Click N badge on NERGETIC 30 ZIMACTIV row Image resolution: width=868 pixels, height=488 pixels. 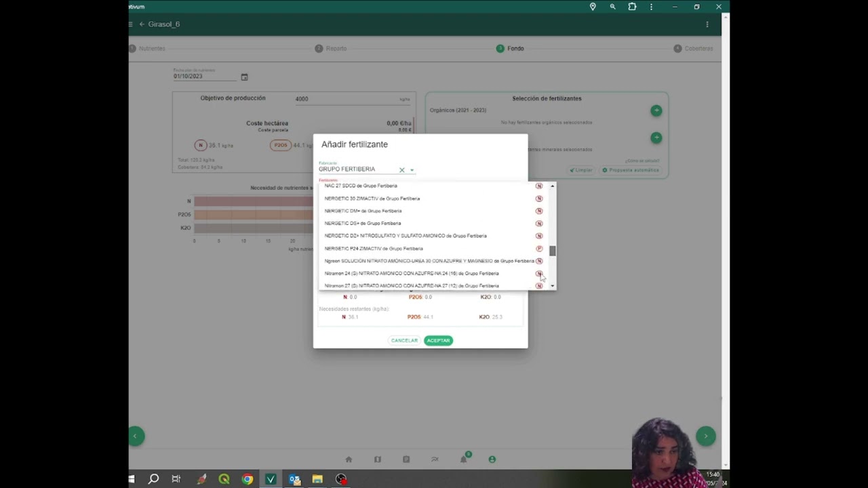pyautogui.click(x=539, y=199)
